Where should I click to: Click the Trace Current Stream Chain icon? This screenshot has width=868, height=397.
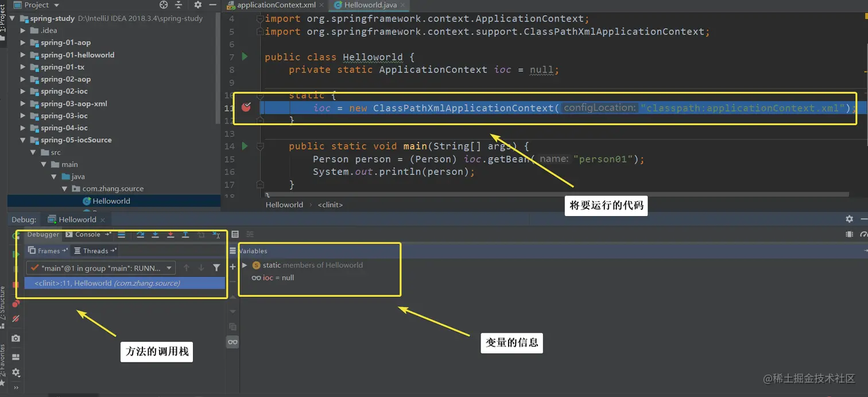coord(250,234)
